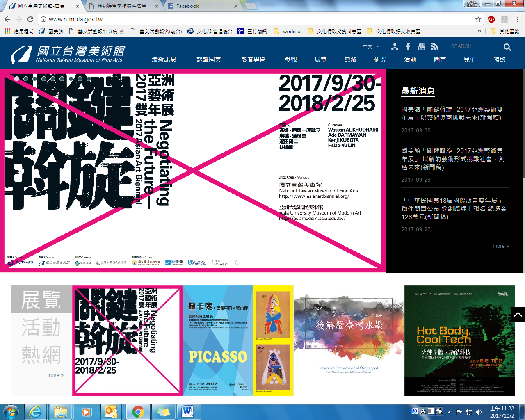Switch to the 預約導覽審核案件清單 tab
This screenshot has height=420, width=525.
click(123, 6)
